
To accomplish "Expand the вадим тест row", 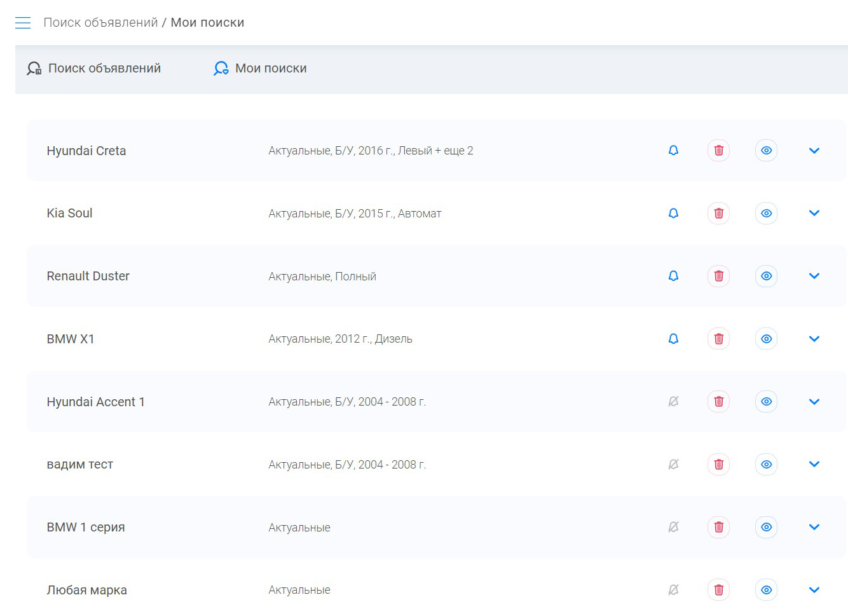I will coord(814,464).
